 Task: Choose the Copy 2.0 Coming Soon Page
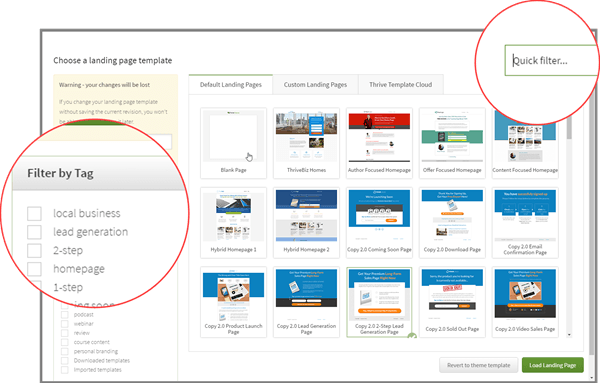(x=379, y=223)
